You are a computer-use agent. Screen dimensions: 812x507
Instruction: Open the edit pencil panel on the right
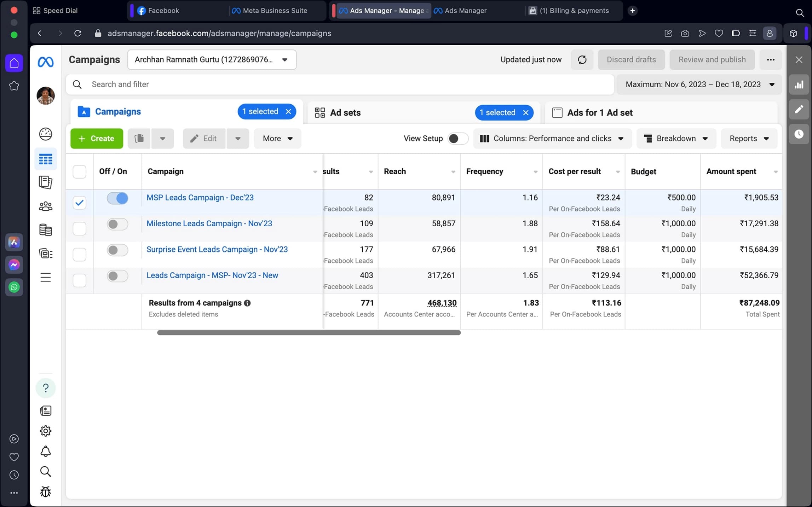pos(799,109)
